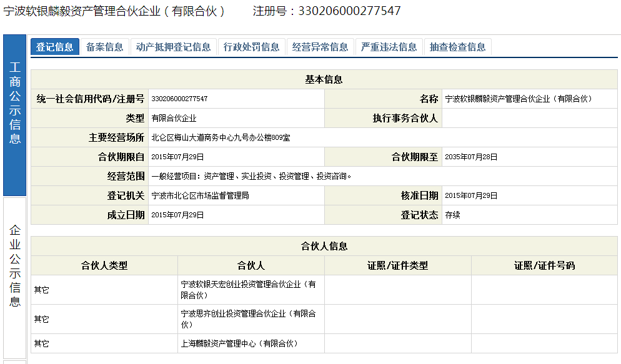
Task: Click partner 宁波思齐创业投资管理合伙企业
Action: [249, 318]
